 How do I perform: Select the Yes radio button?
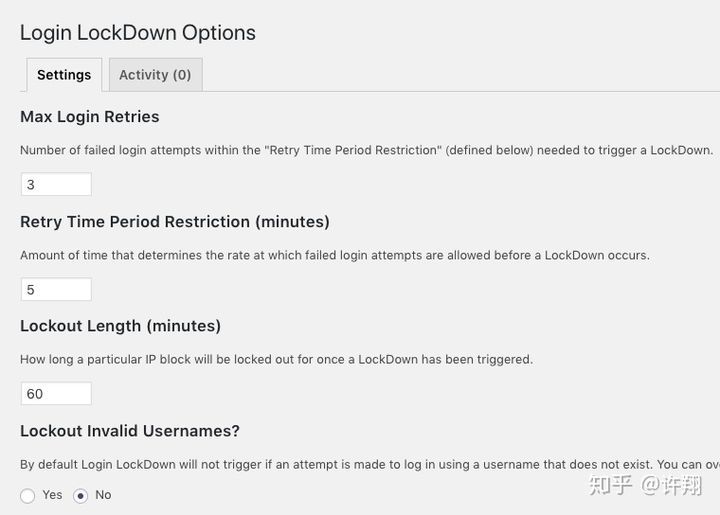click(28, 496)
